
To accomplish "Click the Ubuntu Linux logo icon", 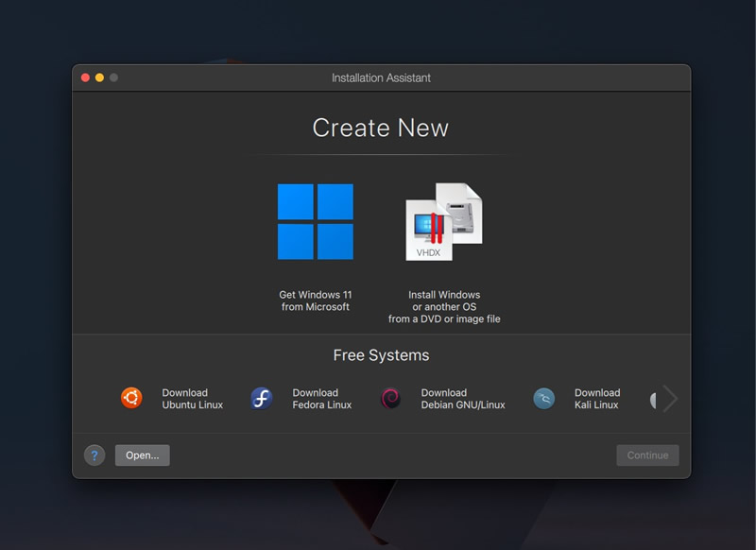I will (131, 398).
